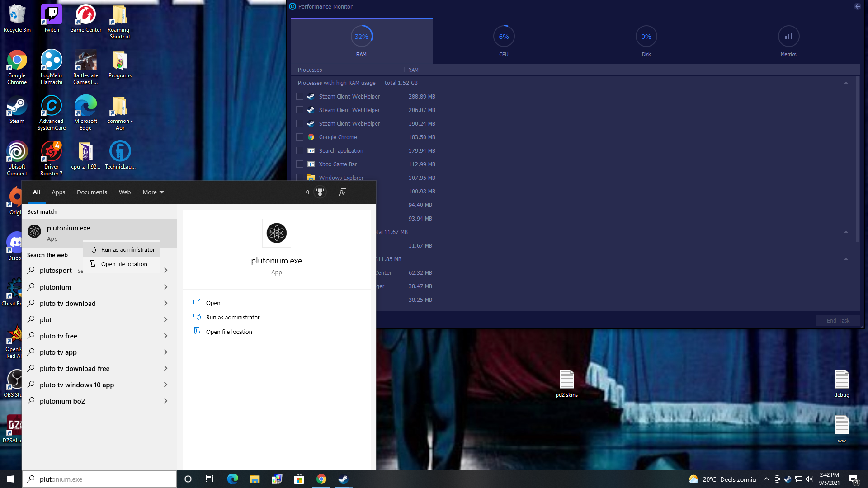The image size is (868, 488).
Task: Check the Steam Client WebHelper 190.24 MB row
Action: pos(300,123)
